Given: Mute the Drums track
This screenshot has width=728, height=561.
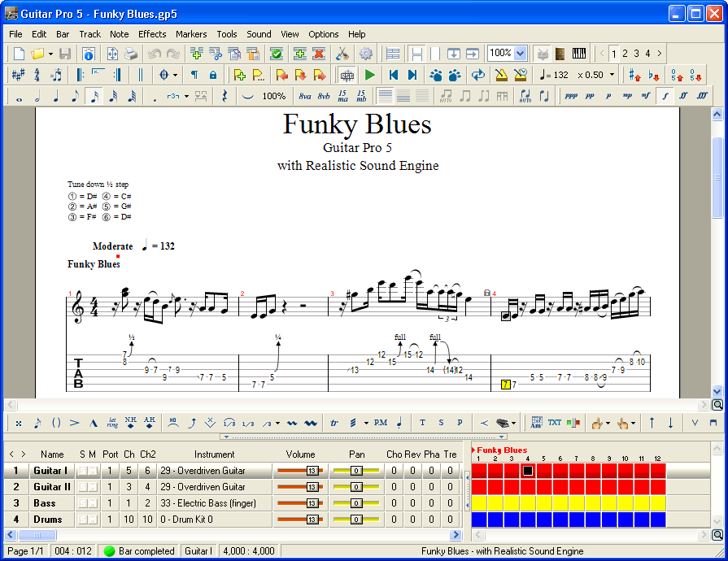Looking at the screenshot, I should [94, 519].
